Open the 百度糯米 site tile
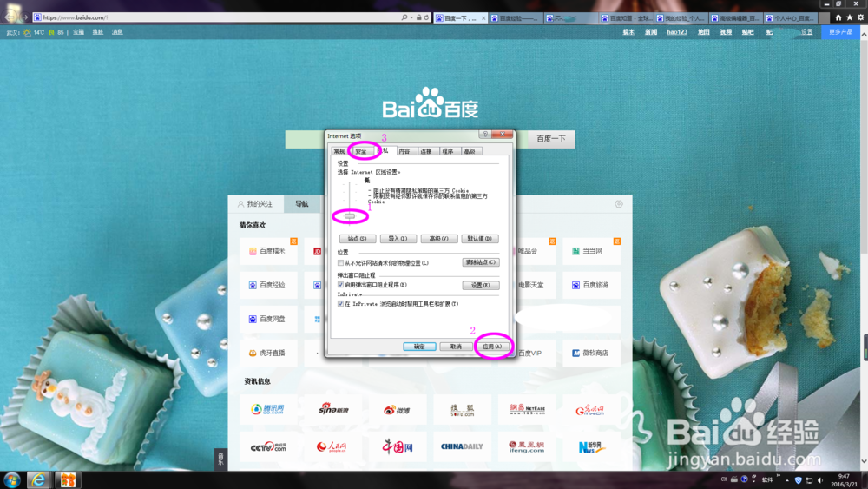 point(268,251)
